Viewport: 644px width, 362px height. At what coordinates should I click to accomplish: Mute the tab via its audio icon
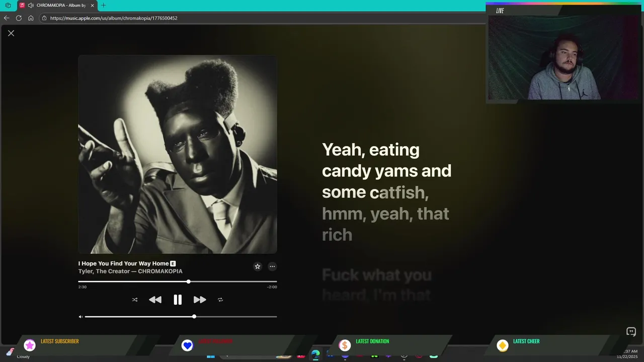[x=31, y=6]
